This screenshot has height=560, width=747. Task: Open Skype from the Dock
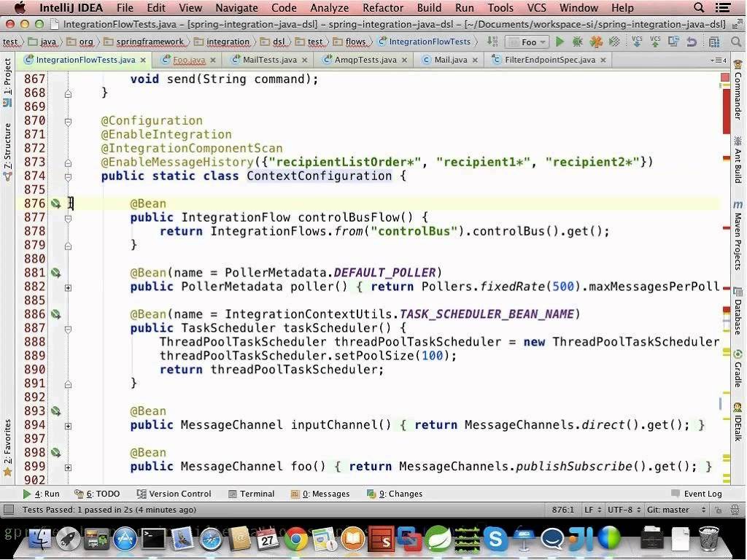[495, 539]
